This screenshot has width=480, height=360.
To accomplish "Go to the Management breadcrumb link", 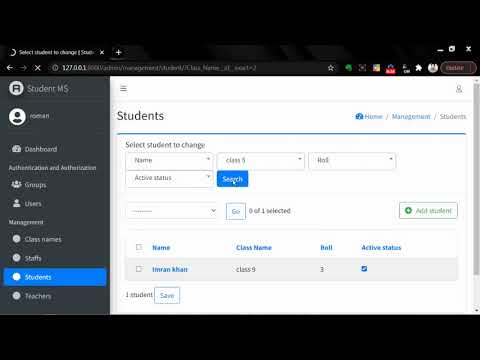I will (411, 116).
